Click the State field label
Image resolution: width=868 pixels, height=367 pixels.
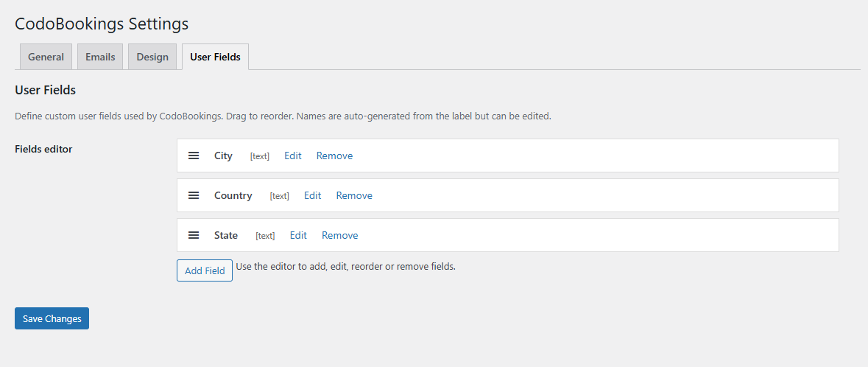[x=226, y=236]
